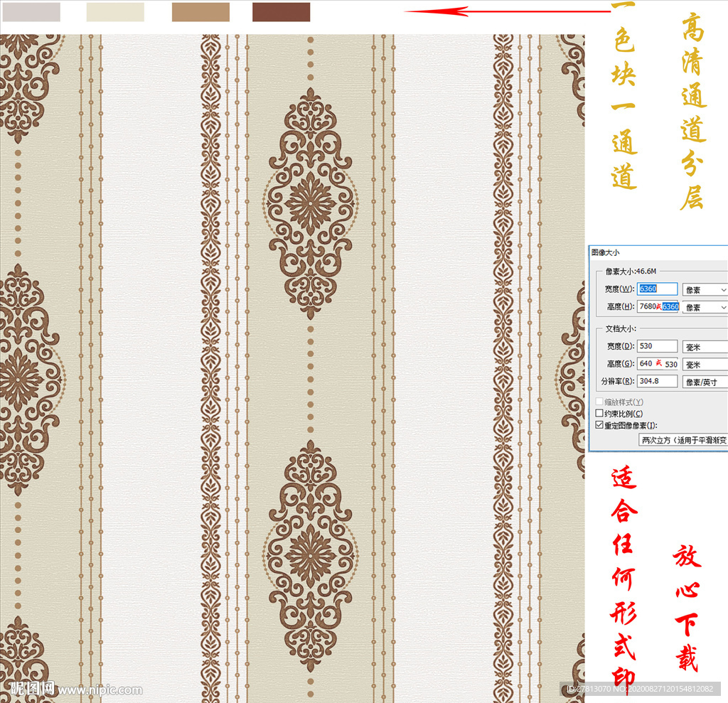This screenshot has height=703, width=728.
Task: Open the 毫米 unit dropdown for document width
Action: tap(705, 347)
